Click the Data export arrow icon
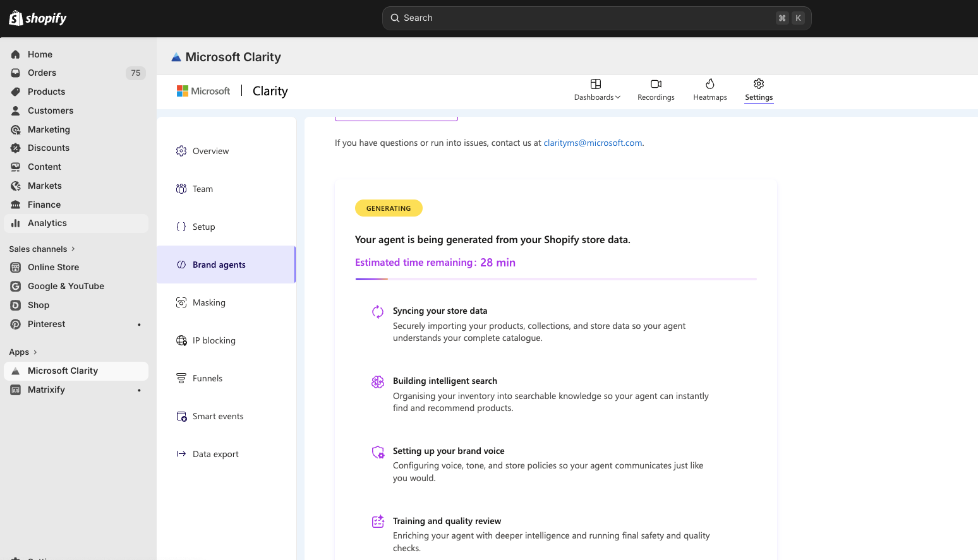 (181, 454)
